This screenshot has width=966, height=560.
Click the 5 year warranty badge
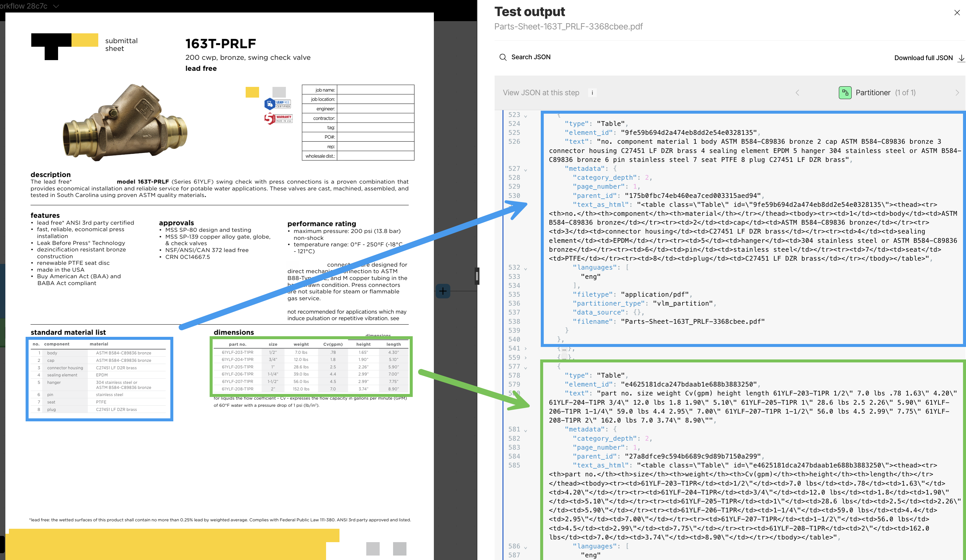click(x=278, y=118)
